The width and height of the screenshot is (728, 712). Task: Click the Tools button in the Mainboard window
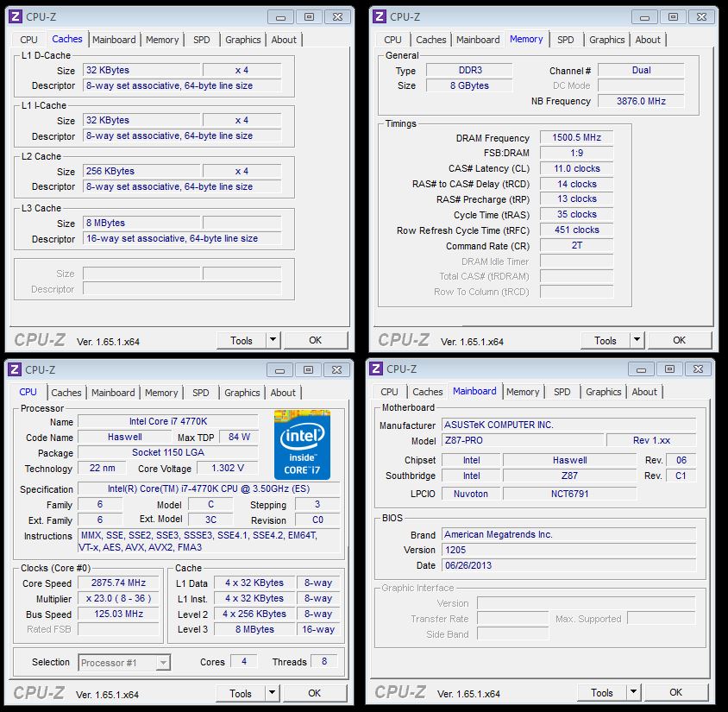(601, 692)
